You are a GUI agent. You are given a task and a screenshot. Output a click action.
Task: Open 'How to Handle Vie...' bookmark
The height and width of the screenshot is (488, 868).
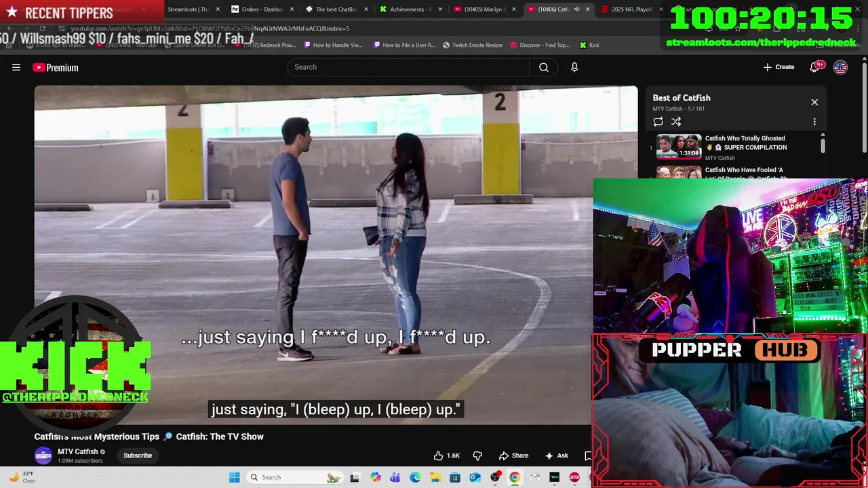[x=333, y=45]
